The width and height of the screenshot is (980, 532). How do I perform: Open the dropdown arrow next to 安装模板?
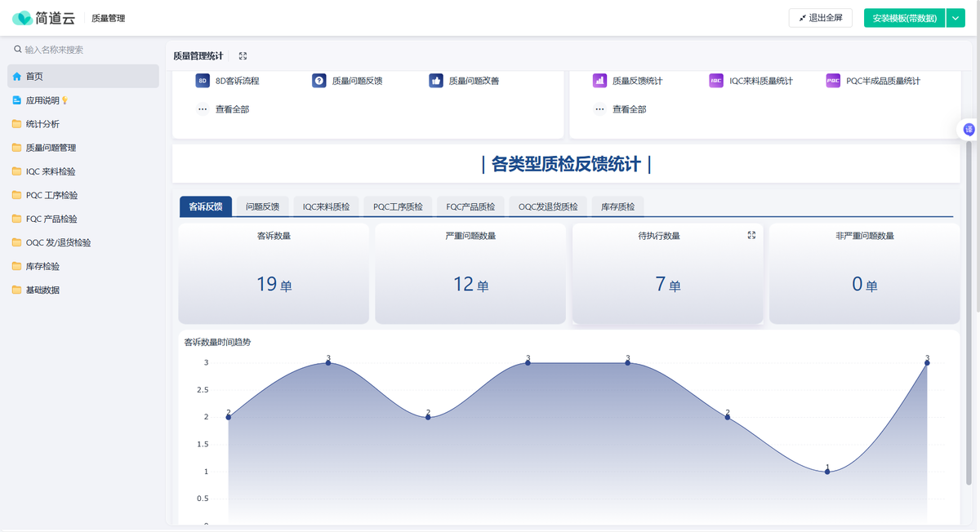(x=955, y=18)
